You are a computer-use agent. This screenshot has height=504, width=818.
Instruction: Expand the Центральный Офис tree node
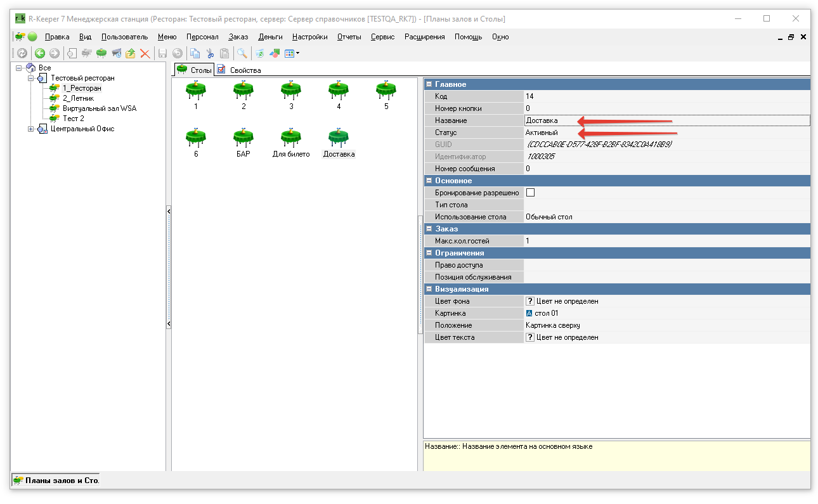pos(30,129)
